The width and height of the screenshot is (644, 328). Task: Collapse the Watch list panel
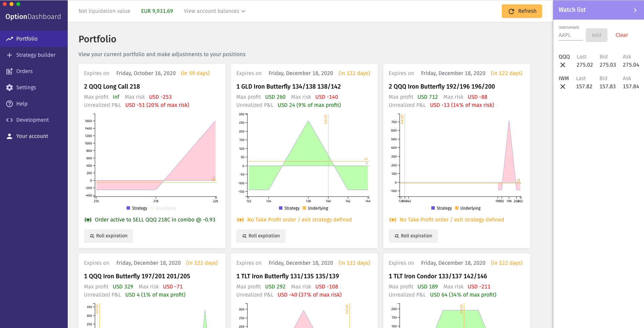click(x=635, y=10)
